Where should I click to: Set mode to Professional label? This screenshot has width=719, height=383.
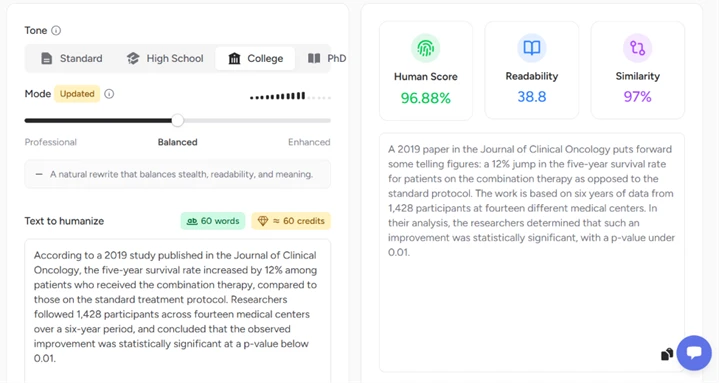pos(51,142)
